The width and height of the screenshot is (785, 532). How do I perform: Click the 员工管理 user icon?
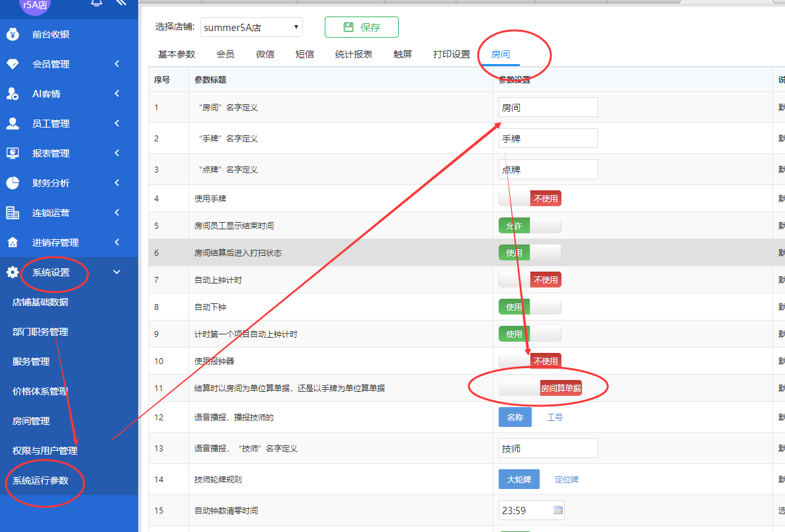[13, 124]
